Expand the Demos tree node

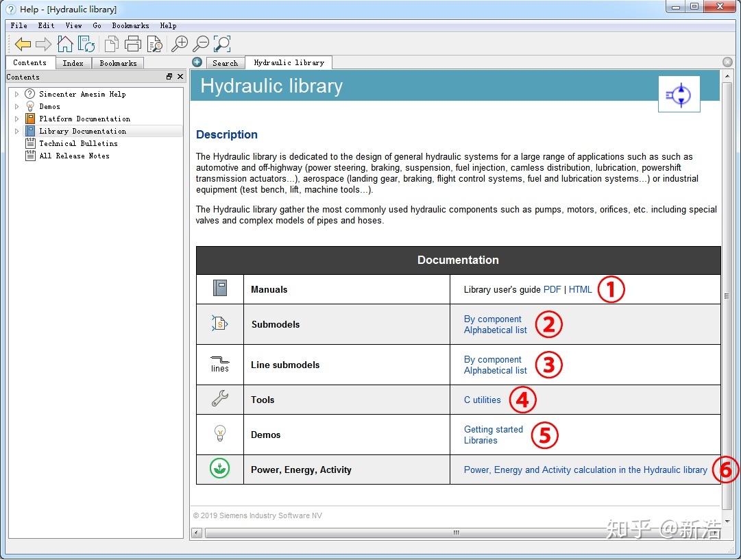click(x=16, y=106)
